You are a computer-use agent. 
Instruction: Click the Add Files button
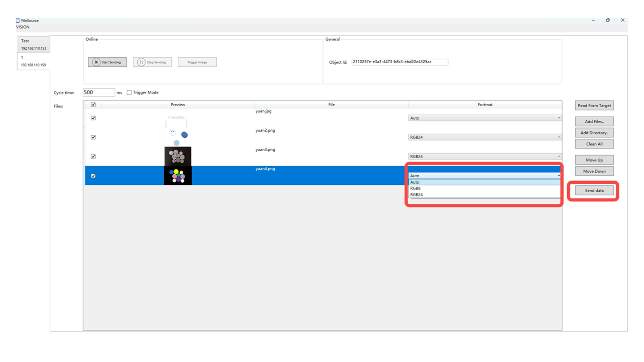(x=594, y=121)
